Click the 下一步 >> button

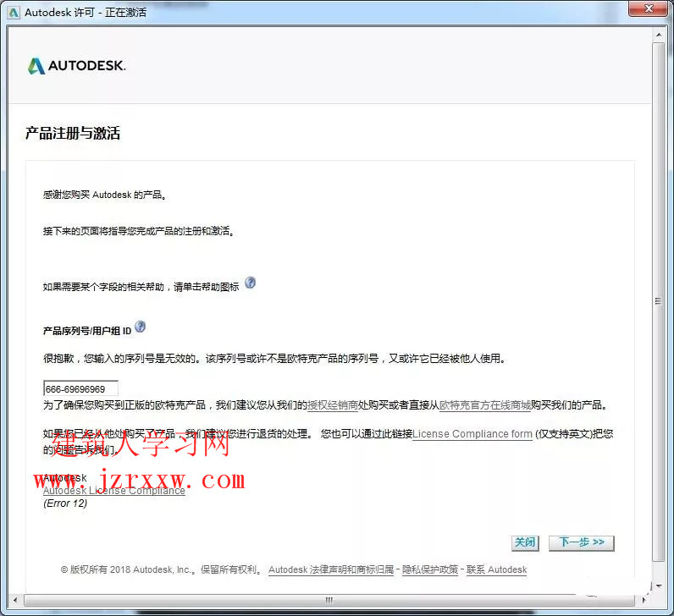(x=582, y=543)
